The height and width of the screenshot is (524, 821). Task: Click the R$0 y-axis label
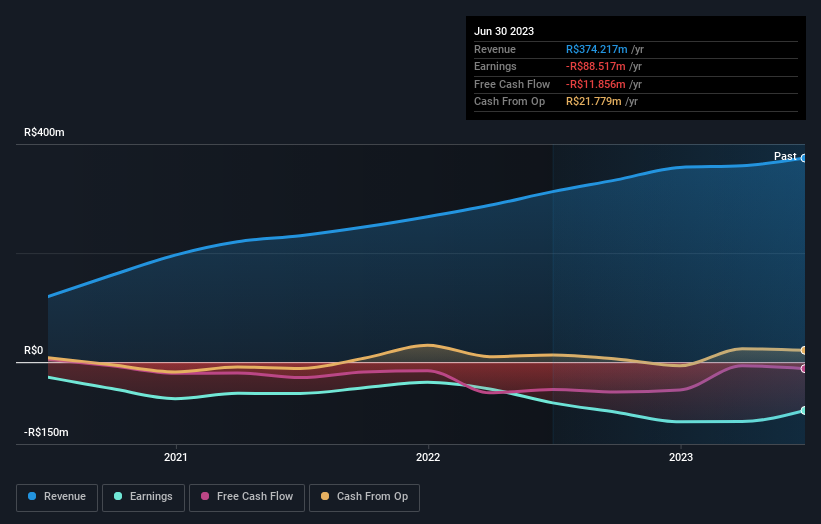[x=34, y=350]
